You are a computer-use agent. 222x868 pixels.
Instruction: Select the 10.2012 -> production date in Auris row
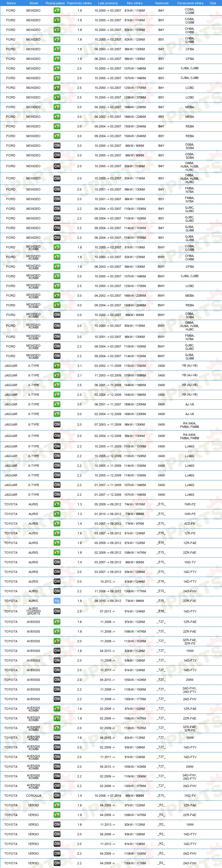click(x=108, y=582)
